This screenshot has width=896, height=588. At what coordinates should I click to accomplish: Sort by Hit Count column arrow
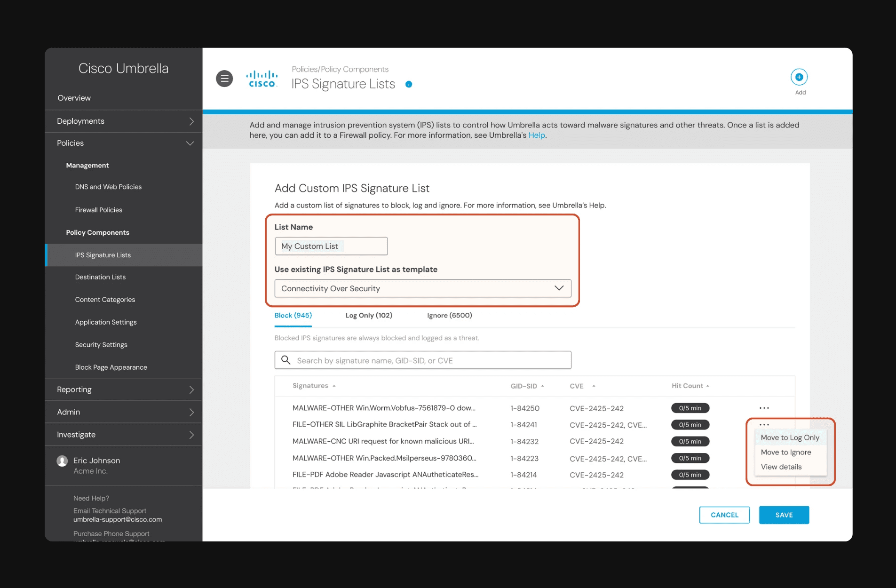point(708,386)
